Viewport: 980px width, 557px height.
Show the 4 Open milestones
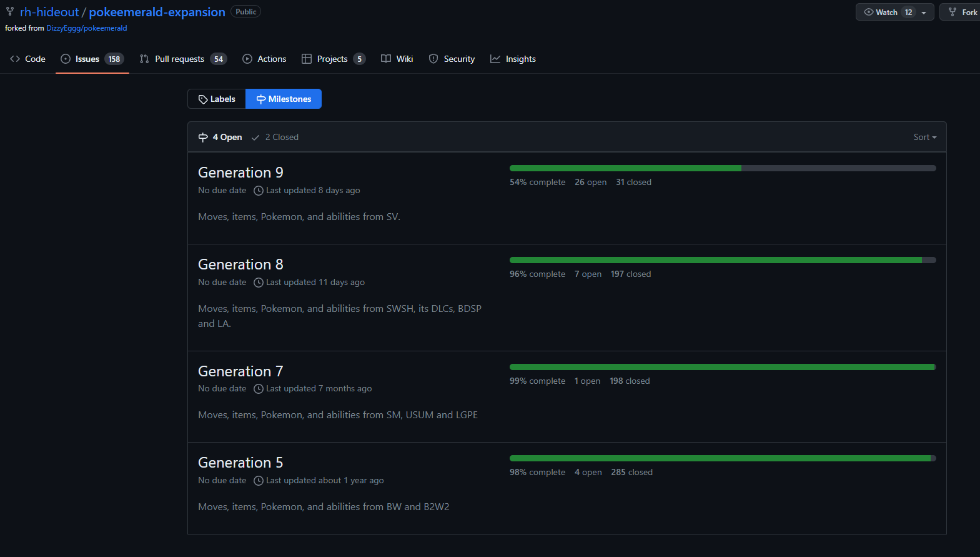coord(220,137)
